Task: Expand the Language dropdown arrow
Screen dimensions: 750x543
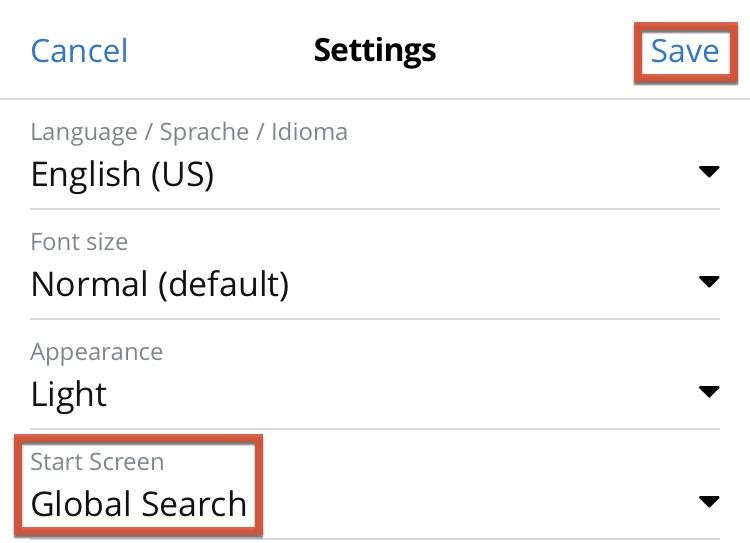Action: click(709, 172)
